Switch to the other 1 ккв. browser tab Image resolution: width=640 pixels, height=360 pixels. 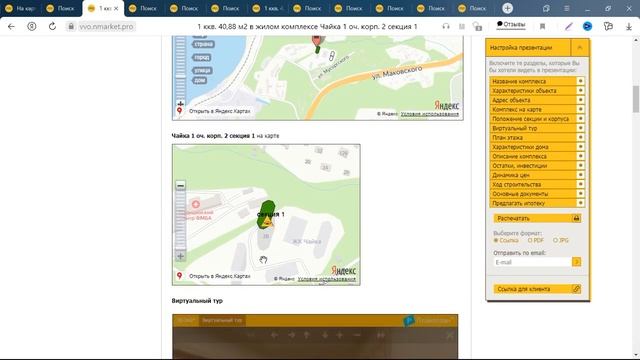point(267,8)
